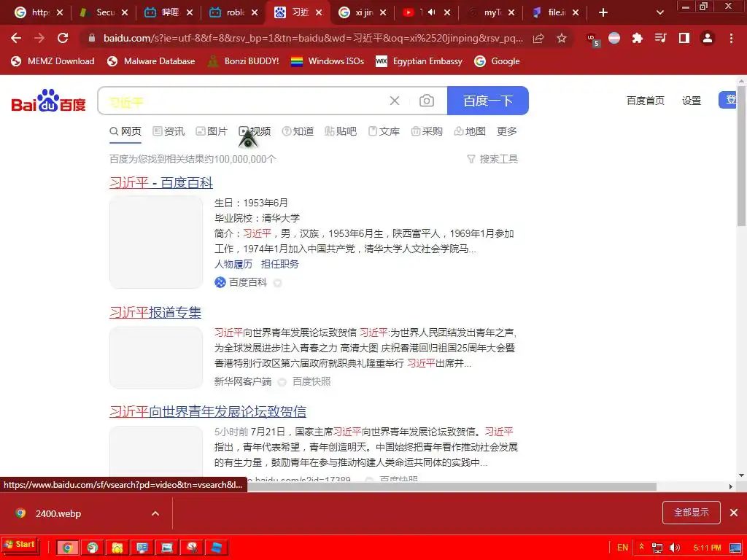The image size is (747, 560).
Task: Expand the 2400.webp download options chevron
Action: [155, 513]
